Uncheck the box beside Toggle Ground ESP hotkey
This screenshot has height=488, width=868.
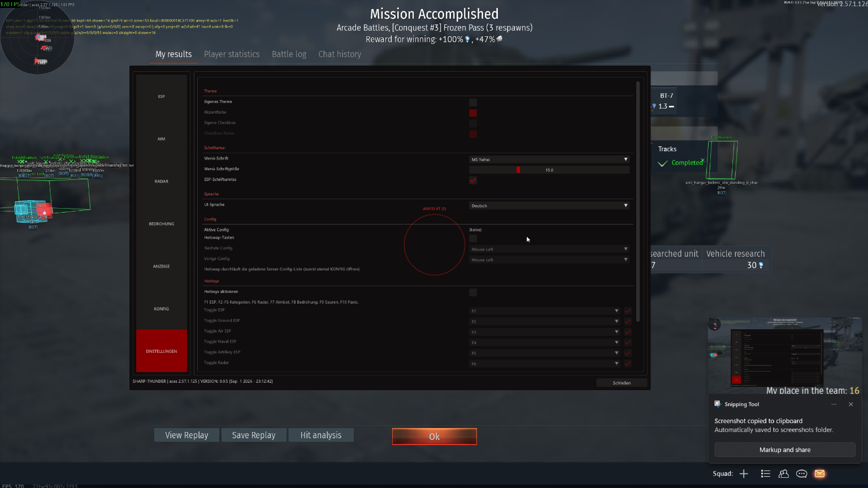tap(627, 321)
